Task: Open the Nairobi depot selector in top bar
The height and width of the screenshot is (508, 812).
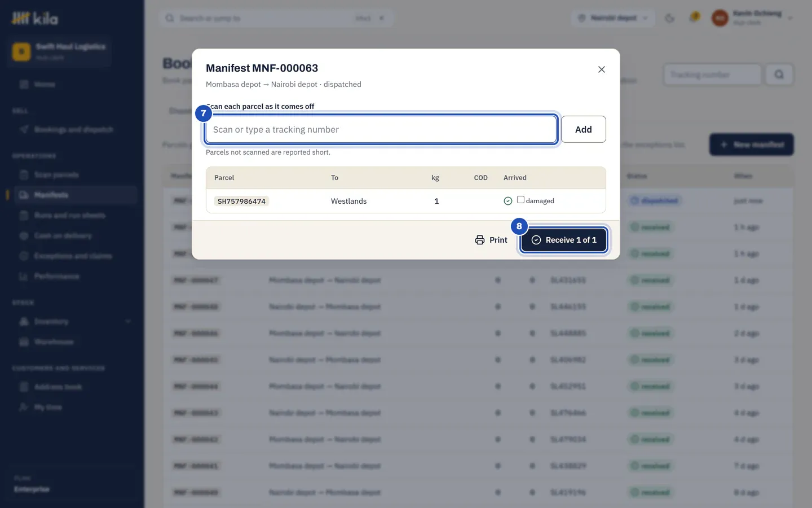Action: (613, 18)
